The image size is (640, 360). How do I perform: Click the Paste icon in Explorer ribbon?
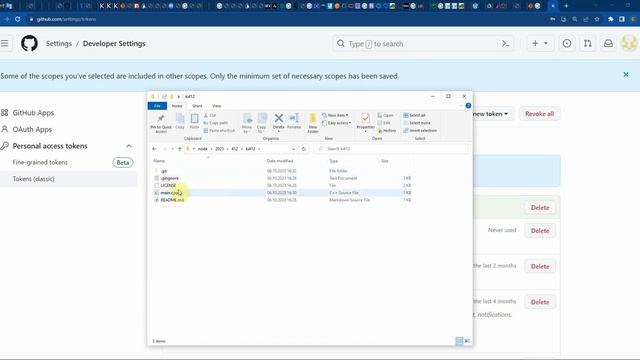click(x=195, y=121)
